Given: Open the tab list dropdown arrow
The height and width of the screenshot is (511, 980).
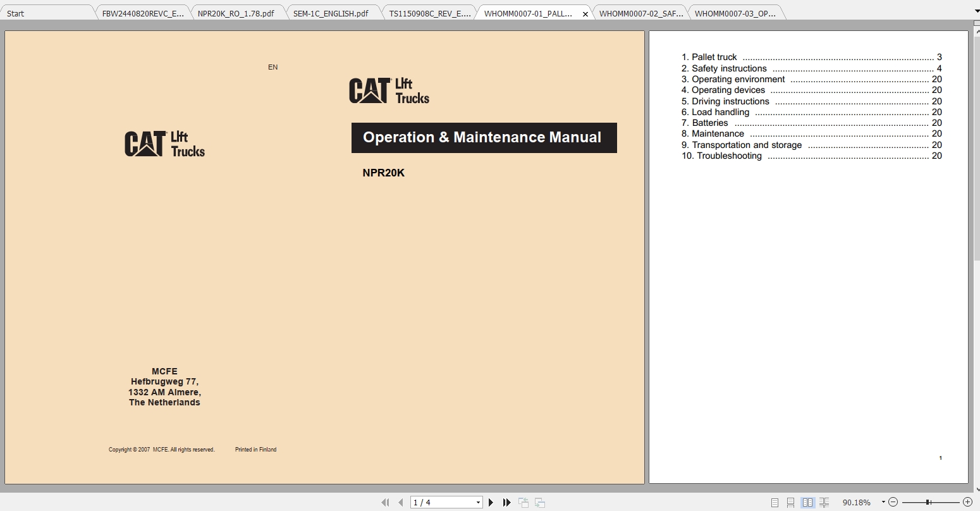Looking at the screenshot, I should pos(976,12).
